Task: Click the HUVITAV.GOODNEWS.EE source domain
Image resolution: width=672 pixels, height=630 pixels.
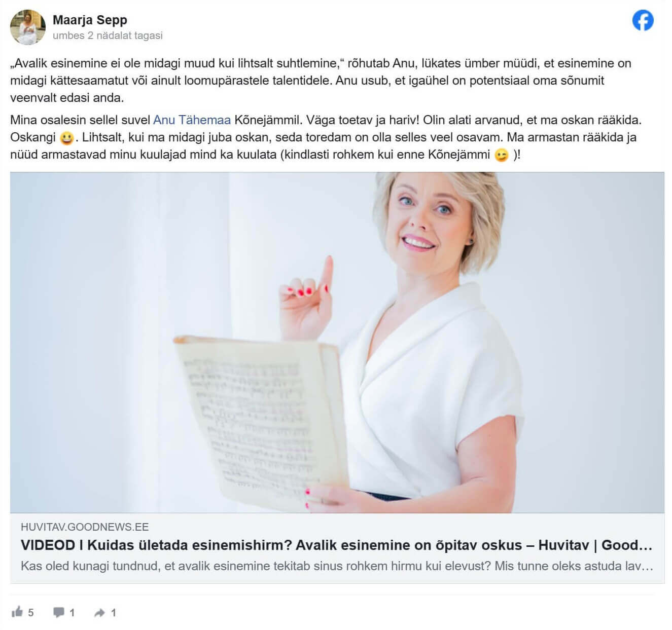Action: click(x=85, y=527)
